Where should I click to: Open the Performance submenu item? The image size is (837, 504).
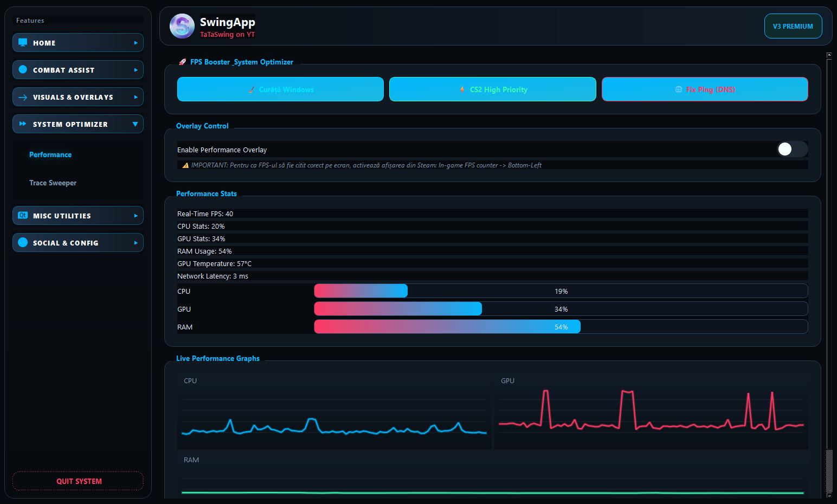tap(50, 154)
